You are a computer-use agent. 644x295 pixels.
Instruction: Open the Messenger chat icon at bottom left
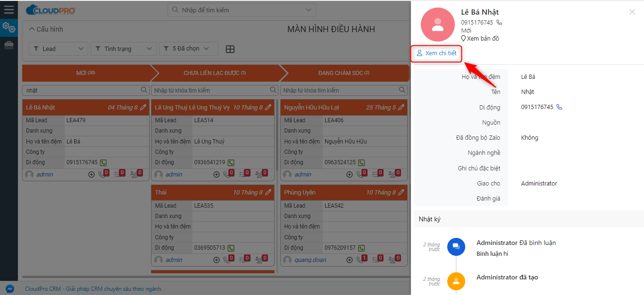click(9, 289)
